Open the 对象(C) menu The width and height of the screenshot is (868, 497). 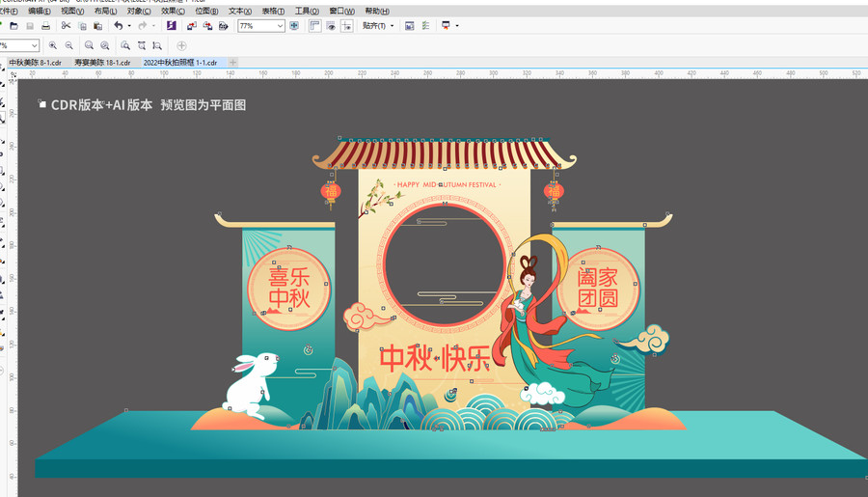click(x=139, y=11)
